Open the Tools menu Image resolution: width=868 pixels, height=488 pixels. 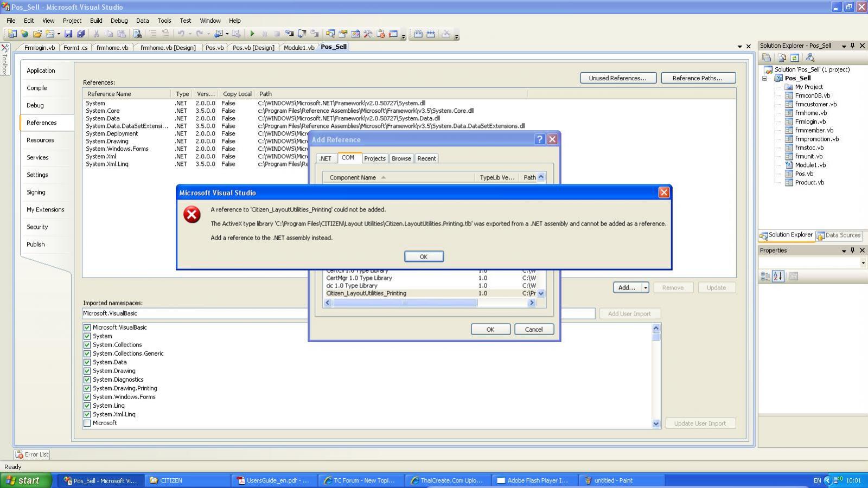pyautogui.click(x=164, y=21)
